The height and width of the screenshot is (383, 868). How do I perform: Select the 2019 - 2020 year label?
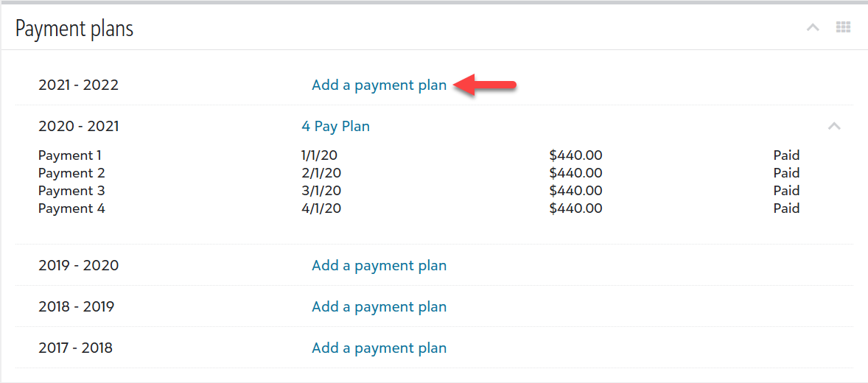point(79,266)
